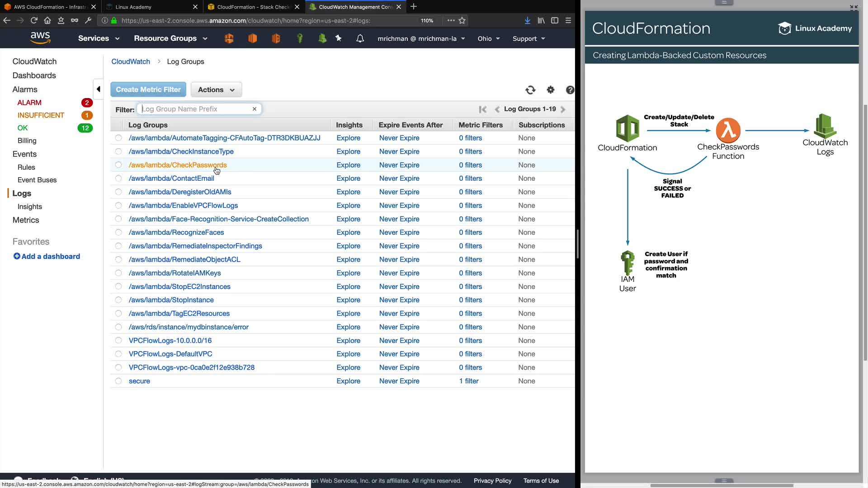
Task: Click the pin shortcut icon in navbar
Action: 338,38
